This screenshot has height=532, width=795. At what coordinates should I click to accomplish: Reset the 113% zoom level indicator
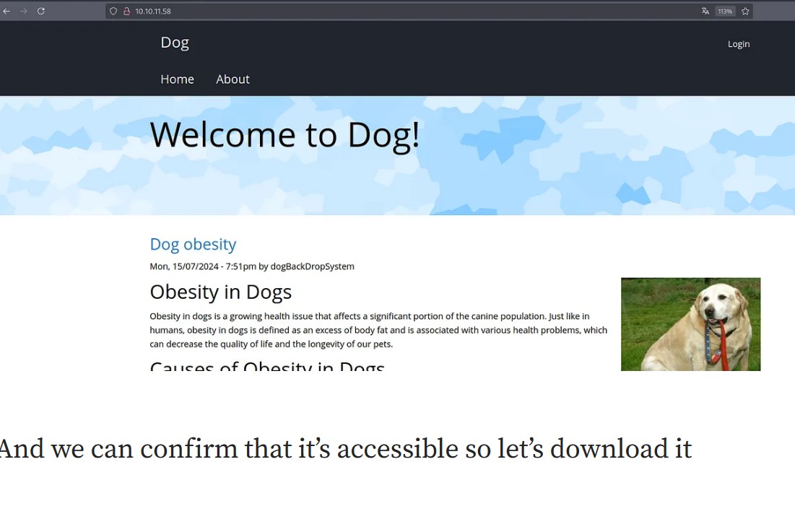tap(725, 11)
